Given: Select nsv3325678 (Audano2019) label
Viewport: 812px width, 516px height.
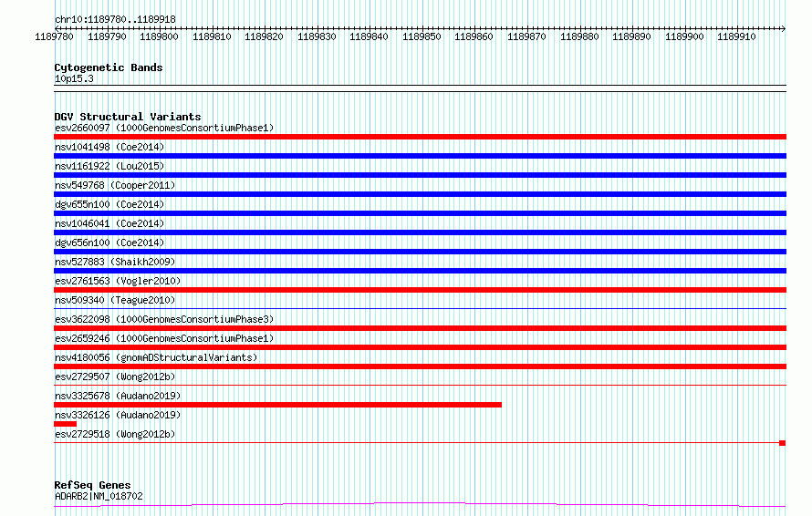Looking at the screenshot, I should pos(118,396).
